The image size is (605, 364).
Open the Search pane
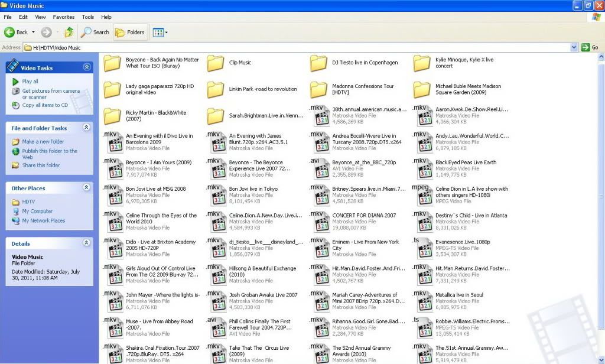coord(95,32)
